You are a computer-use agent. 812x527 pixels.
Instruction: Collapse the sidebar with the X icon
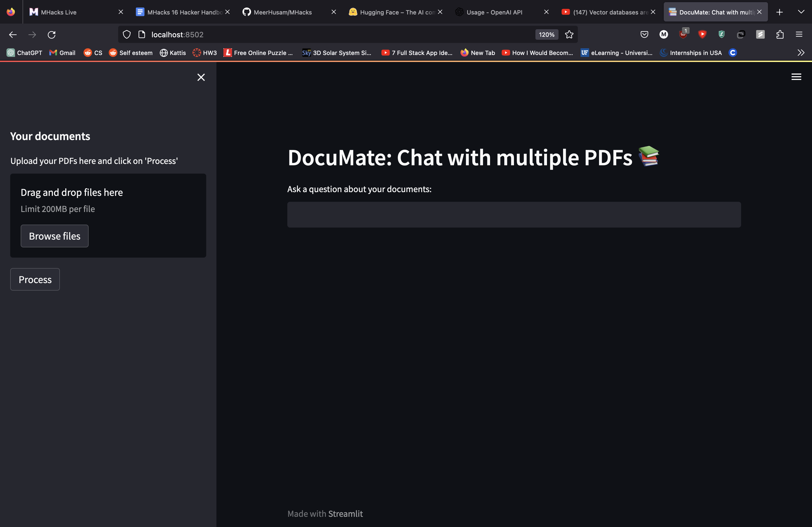(201, 77)
